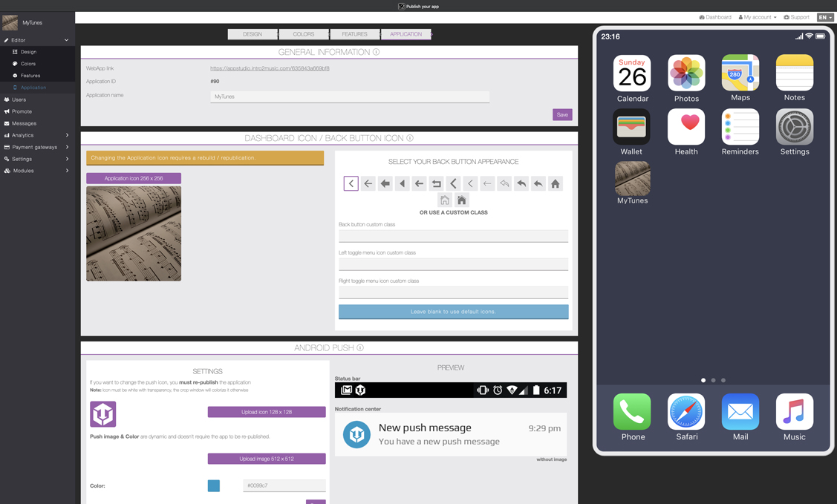The height and width of the screenshot is (504, 837).
Task: Select the outlined reply arrow back icon
Action: [x=504, y=183]
